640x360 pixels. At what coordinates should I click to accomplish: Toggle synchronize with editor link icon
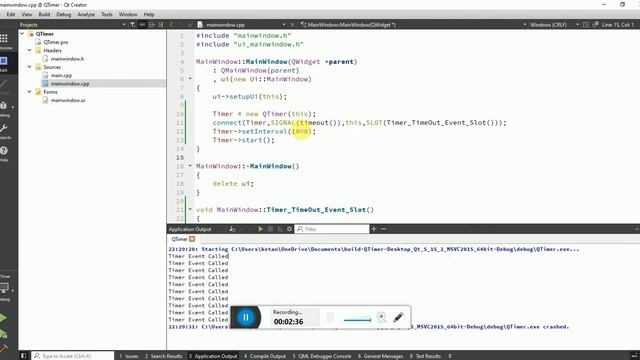click(x=142, y=25)
